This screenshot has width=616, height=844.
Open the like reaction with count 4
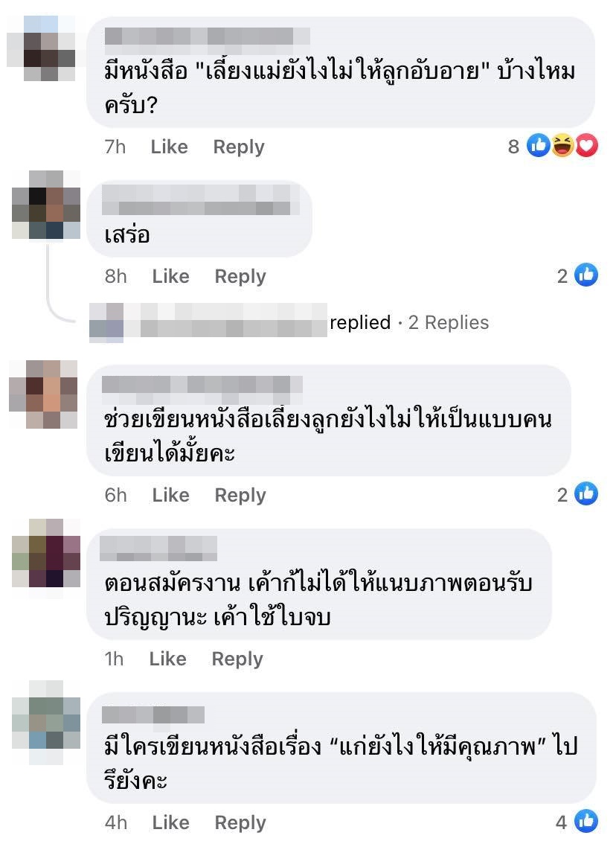click(586, 821)
